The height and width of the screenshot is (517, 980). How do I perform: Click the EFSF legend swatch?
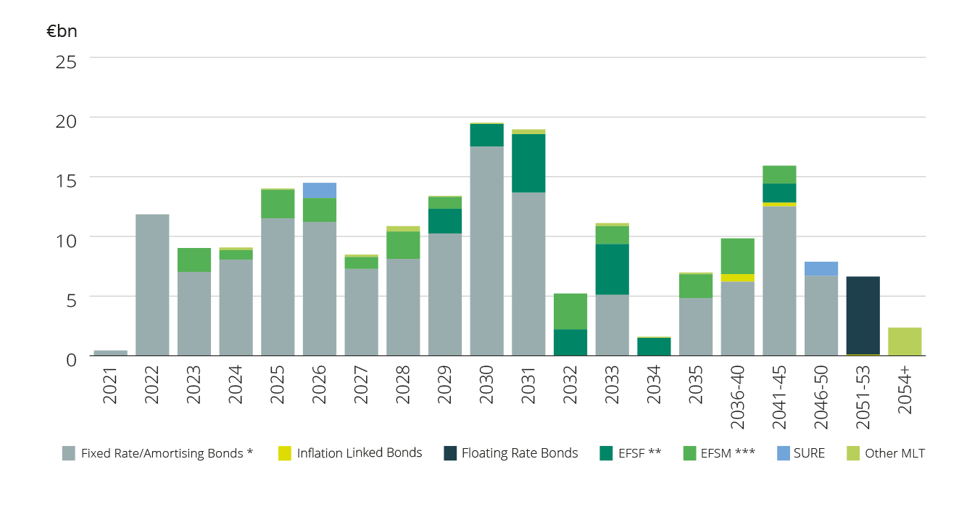click(x=606, y=452)
